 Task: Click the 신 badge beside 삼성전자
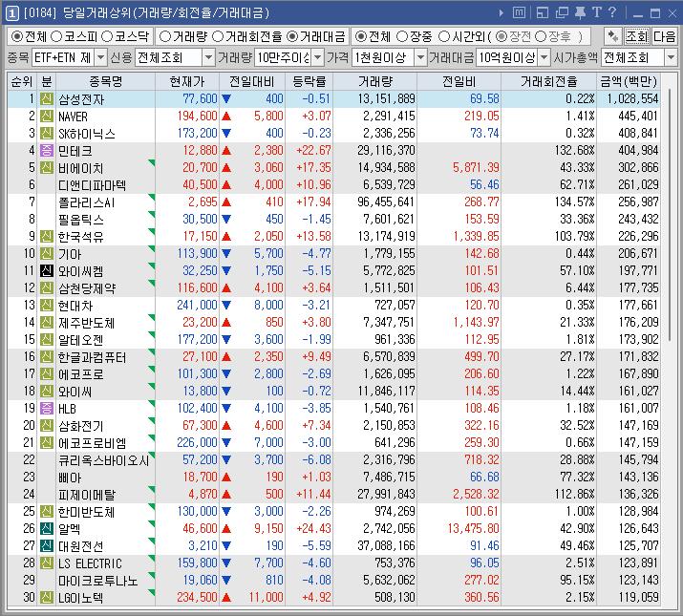pos(47,99)
